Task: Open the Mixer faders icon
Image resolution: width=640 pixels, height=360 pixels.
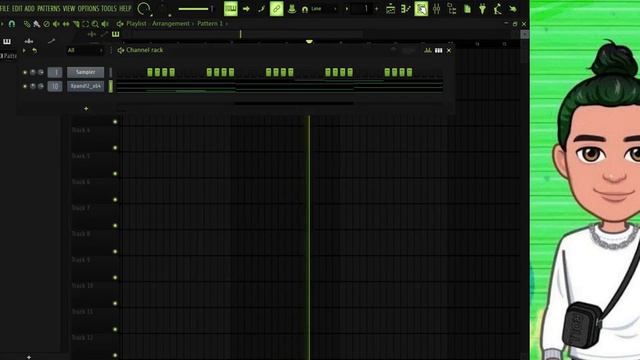Action: pyautogui.click(x=436, y=9)
